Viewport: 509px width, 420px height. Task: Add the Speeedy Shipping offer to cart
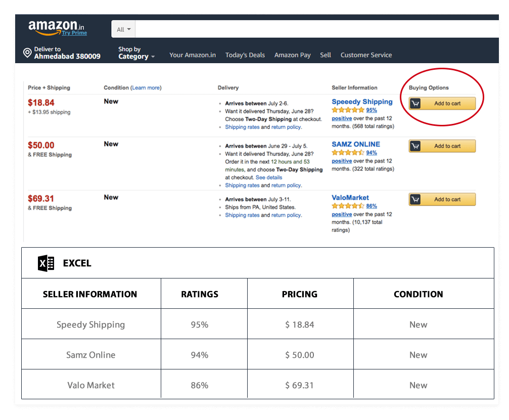click(442, 104)
